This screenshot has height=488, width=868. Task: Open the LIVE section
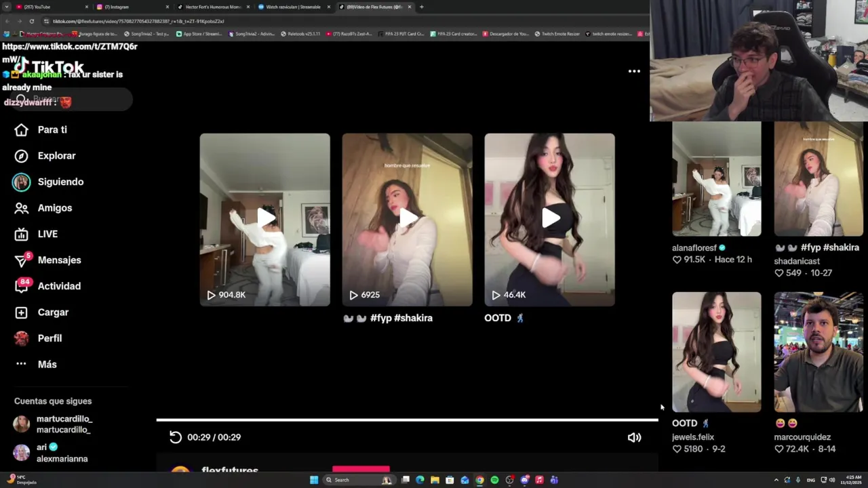click(x=37, y=234)
